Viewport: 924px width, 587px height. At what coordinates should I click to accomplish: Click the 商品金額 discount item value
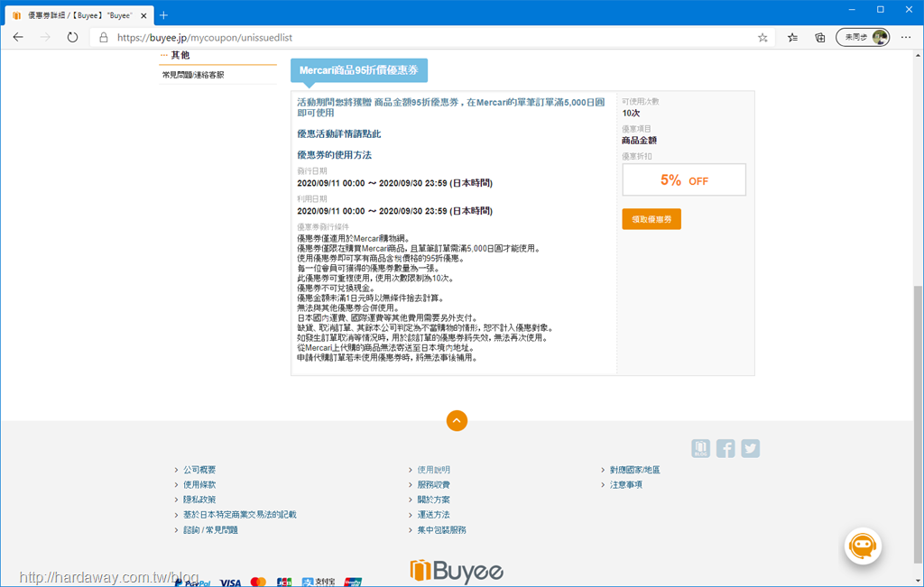pos(639,140)
